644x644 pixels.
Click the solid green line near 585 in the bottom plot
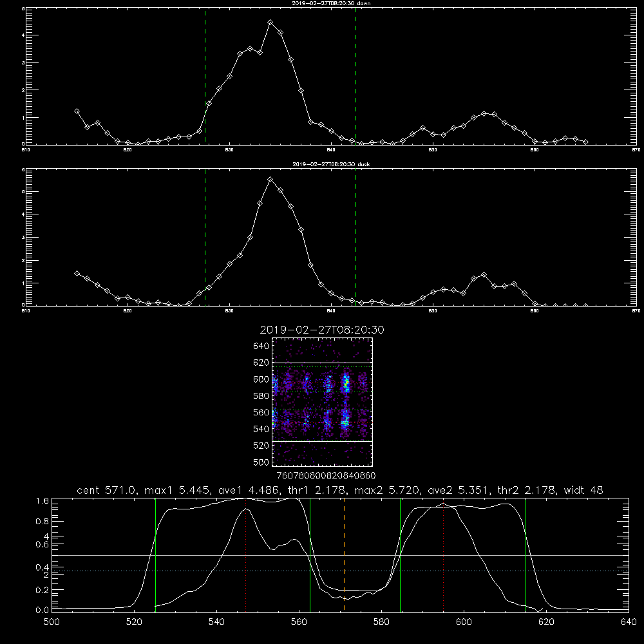[400, 554]
